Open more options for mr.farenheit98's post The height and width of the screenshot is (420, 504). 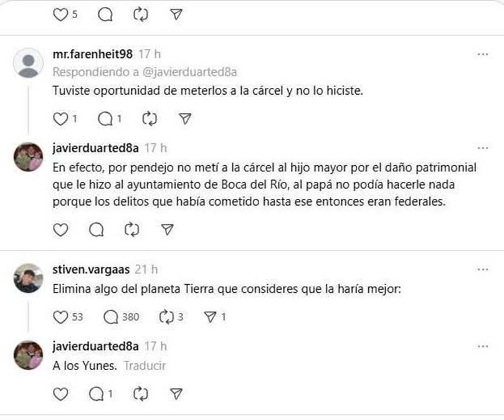click(x=482, y=54)
